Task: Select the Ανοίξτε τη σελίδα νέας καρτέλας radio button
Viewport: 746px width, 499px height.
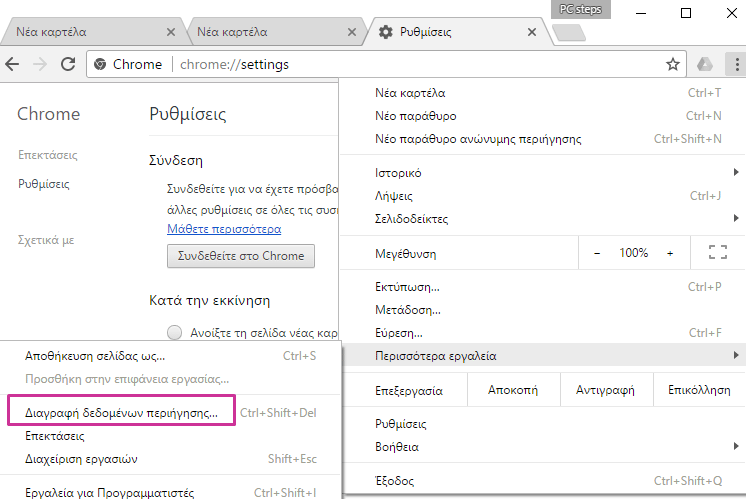Action: (x=175, y=332)
